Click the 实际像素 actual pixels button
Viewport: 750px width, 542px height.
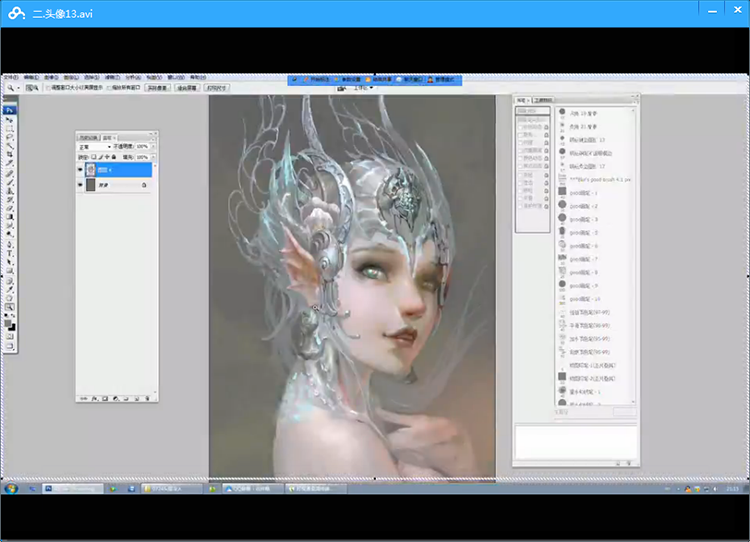(x=157, y=88)
